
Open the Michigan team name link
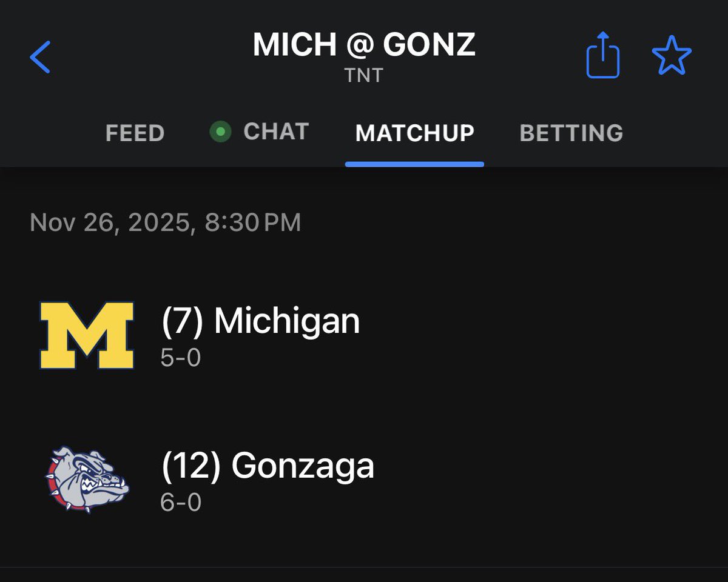[x=287, y=321]
